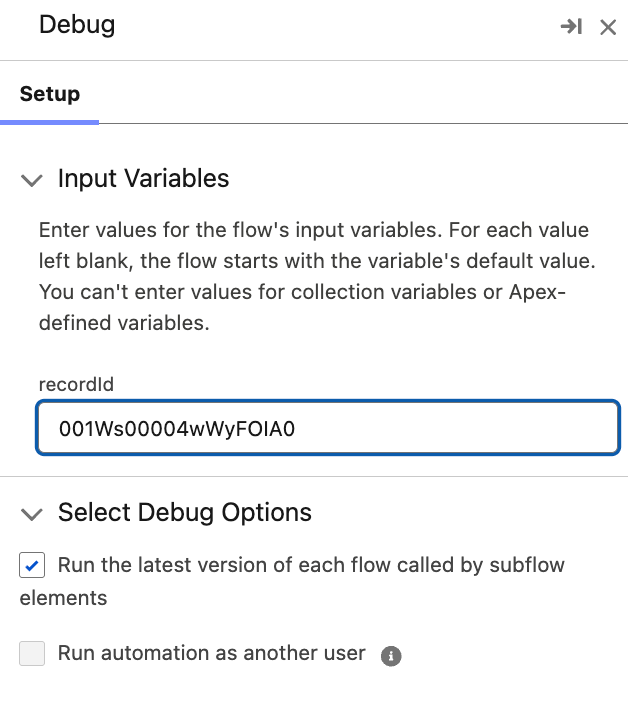
Task: Open info tooltip for run as another user
Action: click(x=392, y=656)
